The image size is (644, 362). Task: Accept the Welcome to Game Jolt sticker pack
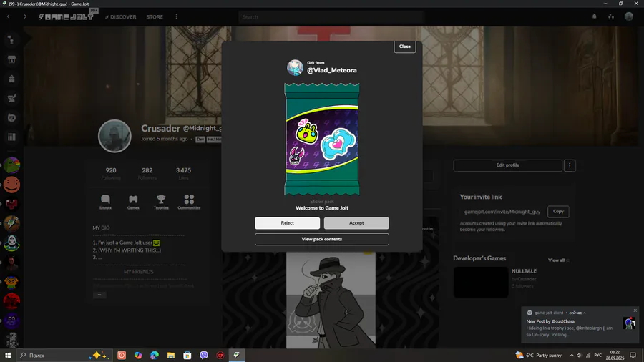click(x=356, y=223)
